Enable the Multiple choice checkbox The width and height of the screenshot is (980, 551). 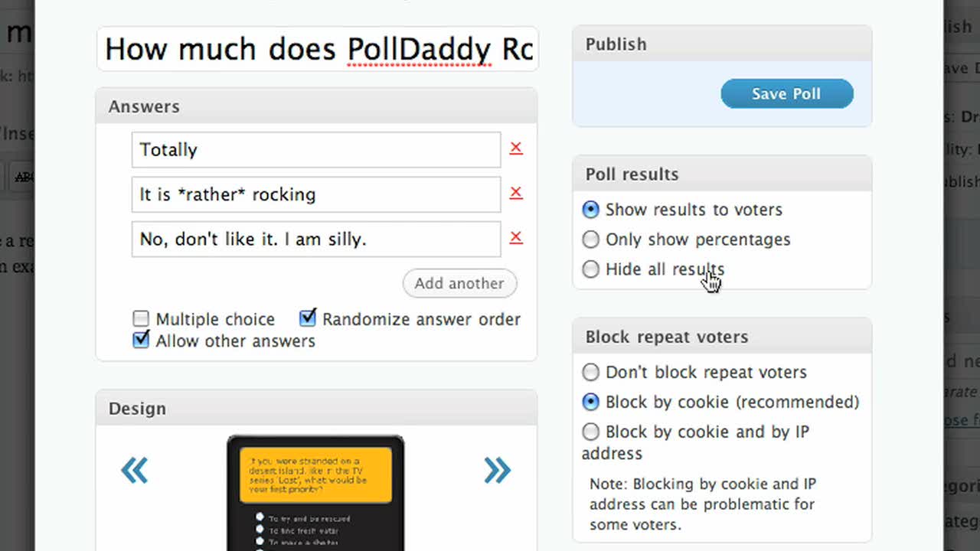point(141,319)
